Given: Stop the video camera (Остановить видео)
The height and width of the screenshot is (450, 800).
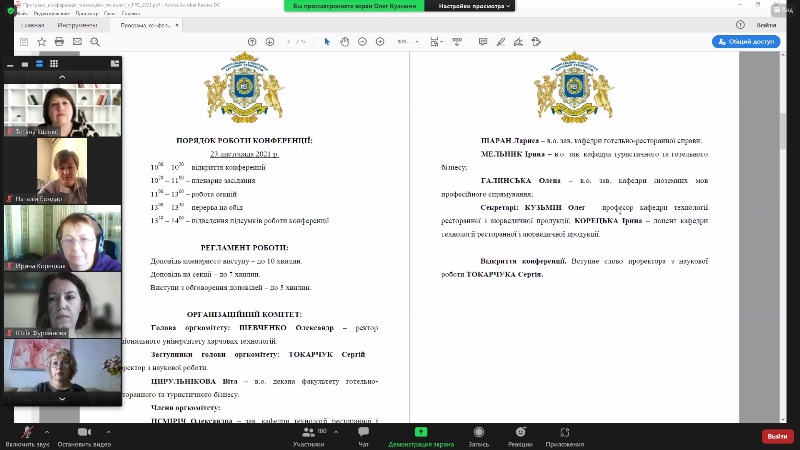Looking at the screenshot, I should [x=84, y=436].
